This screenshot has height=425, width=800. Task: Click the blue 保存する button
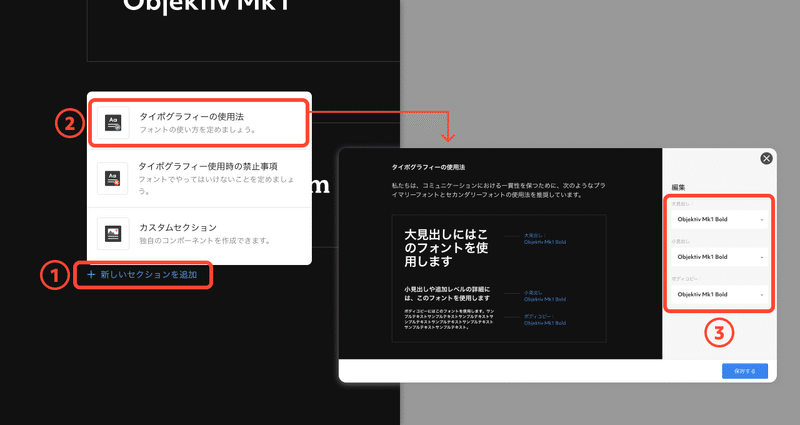pos(744,371)
